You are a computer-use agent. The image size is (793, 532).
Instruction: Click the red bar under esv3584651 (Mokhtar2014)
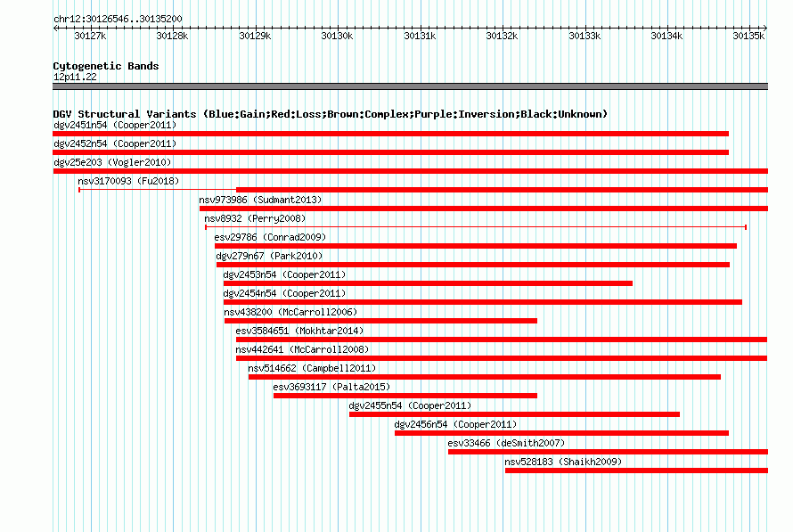(502, 340)
